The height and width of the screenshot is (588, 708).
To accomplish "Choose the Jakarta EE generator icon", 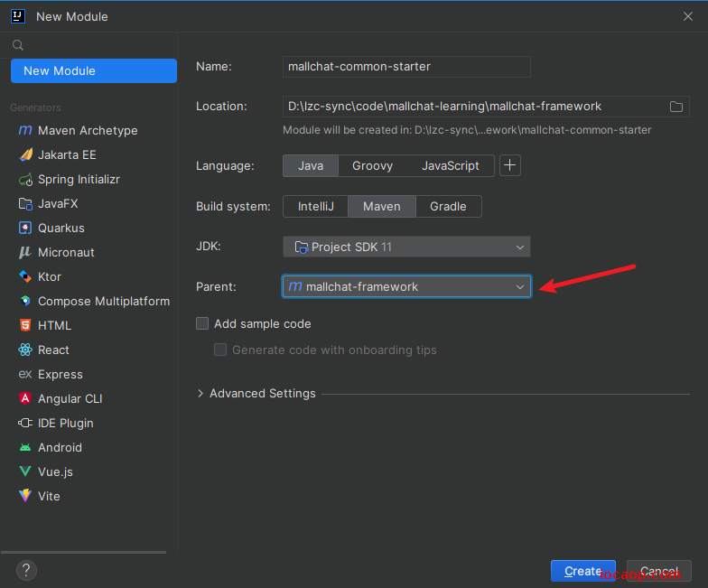I will [x=25, y=155].
